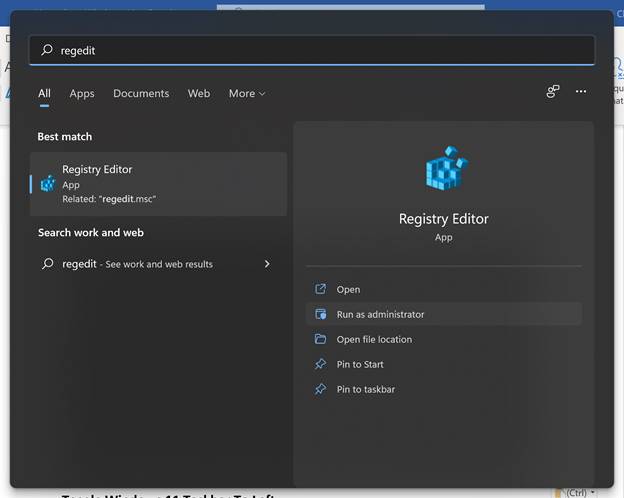
Task: Click the regedit search input field
Action: click(x=312, y=50)
